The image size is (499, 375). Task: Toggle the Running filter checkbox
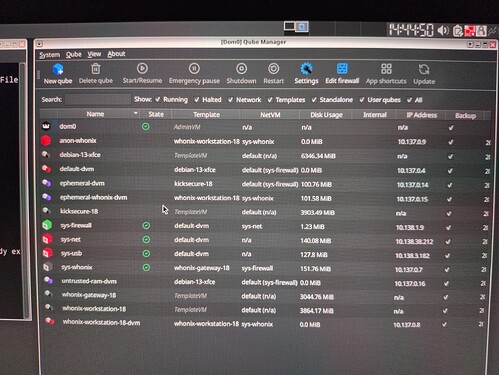tap(158, 99)
